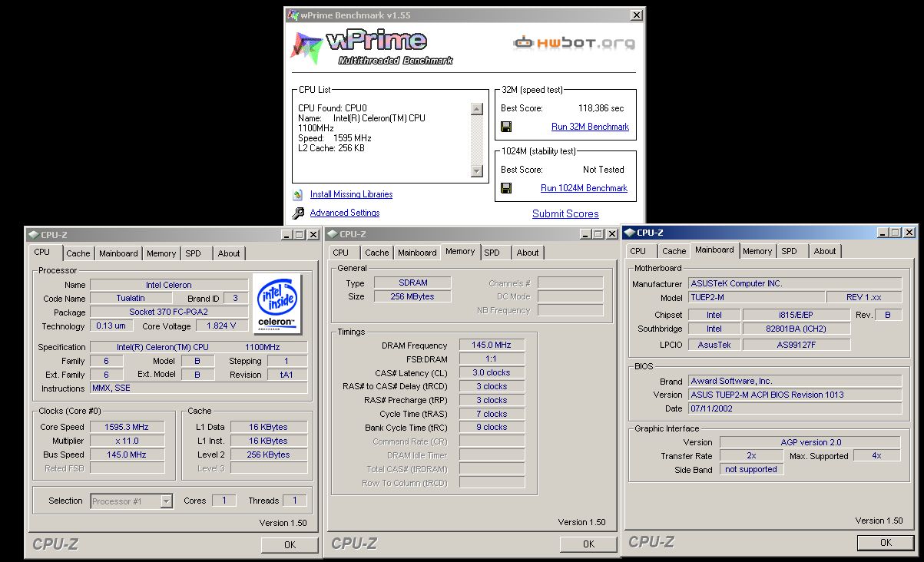Click the save icon beside Run 1024M Benchmark
This screenshot has width=924, height=562.
coord(506,188)
